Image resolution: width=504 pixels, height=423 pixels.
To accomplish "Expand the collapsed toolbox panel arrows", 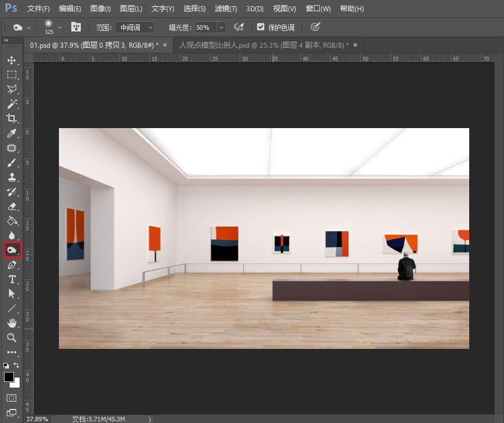I will pos(6,40).
